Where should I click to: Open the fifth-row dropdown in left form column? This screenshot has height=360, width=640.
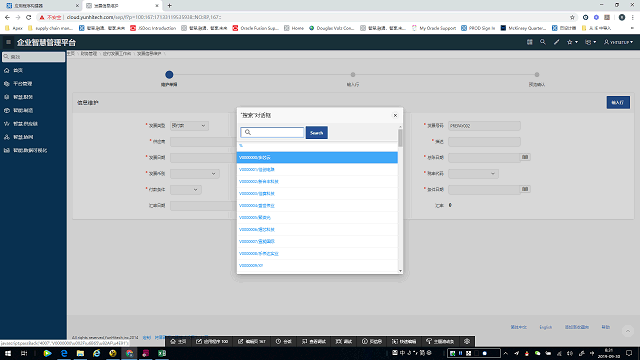tap(186, 190)
